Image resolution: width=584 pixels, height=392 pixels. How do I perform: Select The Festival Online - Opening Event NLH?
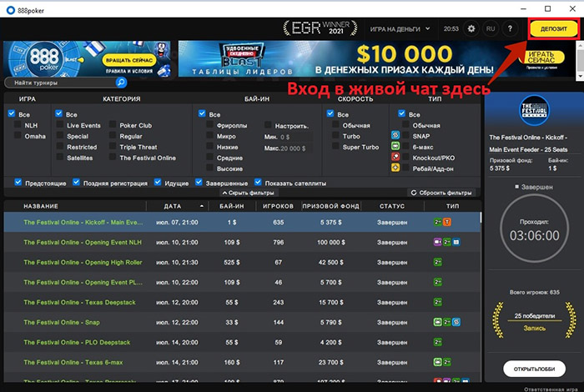coord(242,243)
